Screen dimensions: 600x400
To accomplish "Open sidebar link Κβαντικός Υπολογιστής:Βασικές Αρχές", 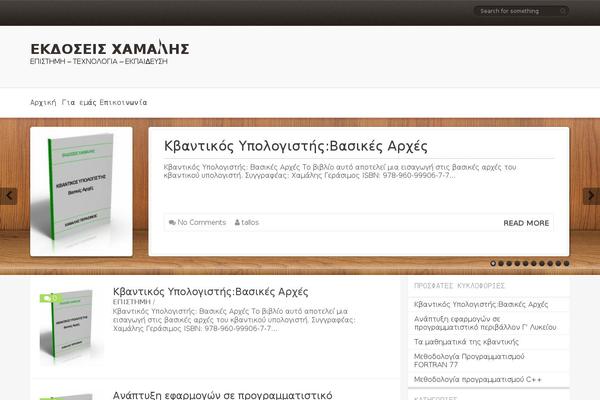I will 481,304.
